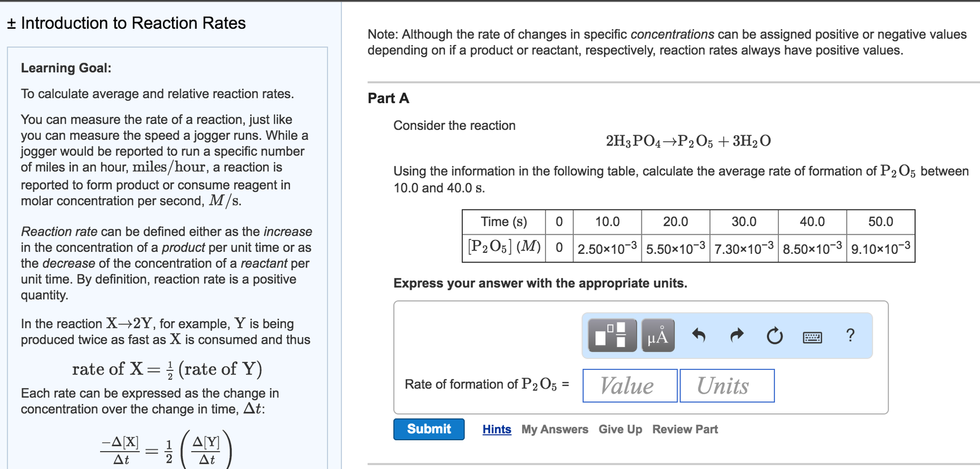980x469 pixels.
Task: Undo the last answer entry
Action: pyautogui.click(x=699, y=335)
